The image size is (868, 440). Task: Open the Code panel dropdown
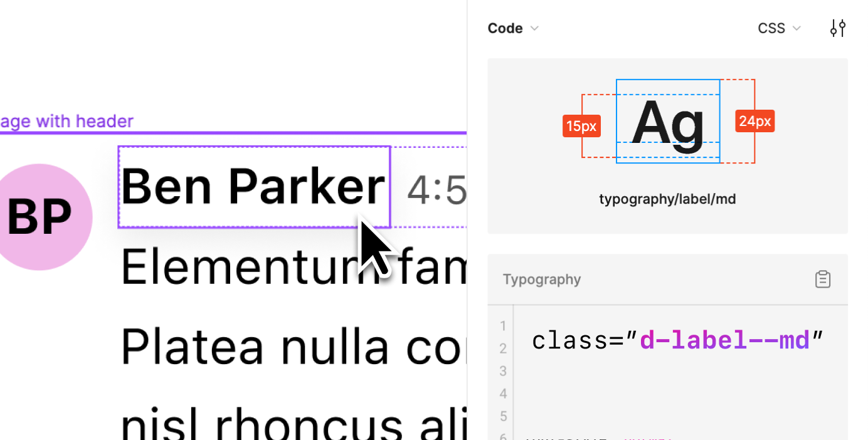pos(513,28)
